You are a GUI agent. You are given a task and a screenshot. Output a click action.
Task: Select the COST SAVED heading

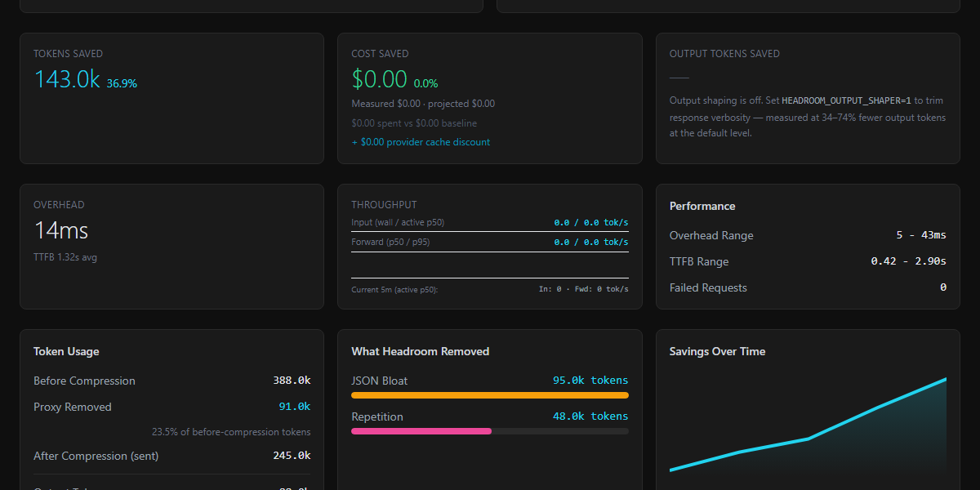coord(380,54)
